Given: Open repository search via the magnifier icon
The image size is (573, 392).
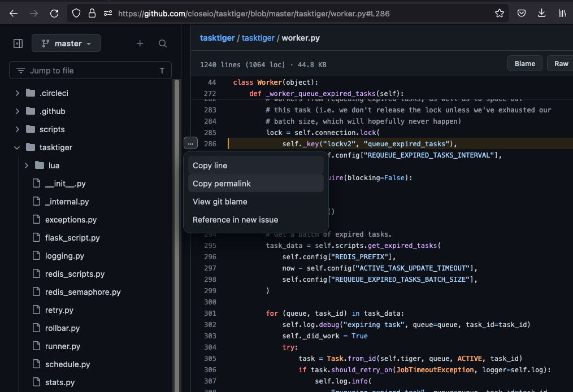Looking at the screenshot, I should (x=162, y=43).
